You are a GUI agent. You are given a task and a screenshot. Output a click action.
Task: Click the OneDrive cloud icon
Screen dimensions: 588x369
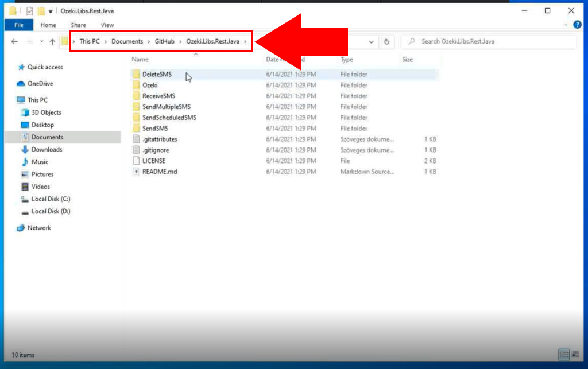coord(21,84)
